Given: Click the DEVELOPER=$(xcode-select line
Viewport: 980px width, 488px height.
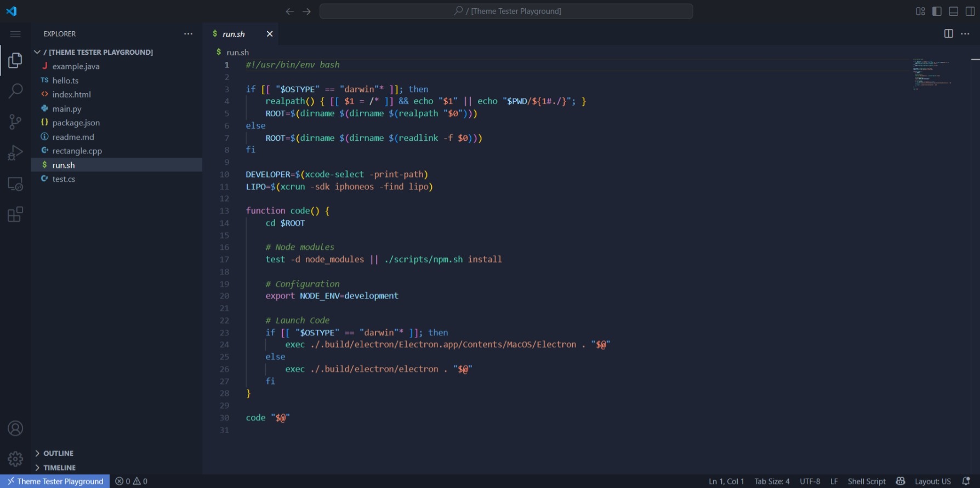Looking at the screenshot, I should [x=337, y=175].
